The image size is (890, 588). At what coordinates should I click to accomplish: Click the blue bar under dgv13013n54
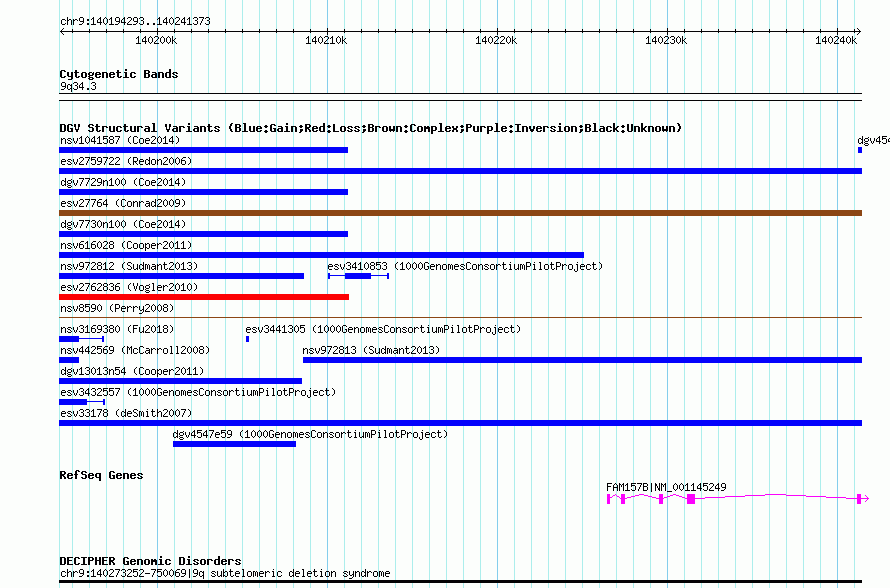coord(180,381)
